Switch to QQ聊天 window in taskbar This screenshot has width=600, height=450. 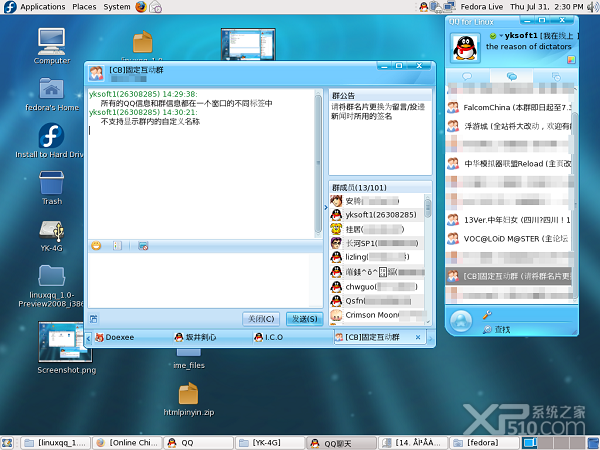point(341,443)
